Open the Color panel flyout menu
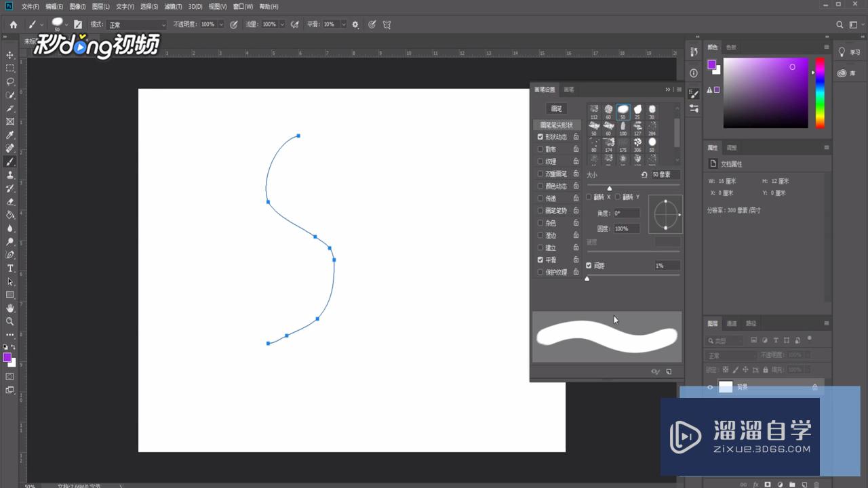 point(827,47)
